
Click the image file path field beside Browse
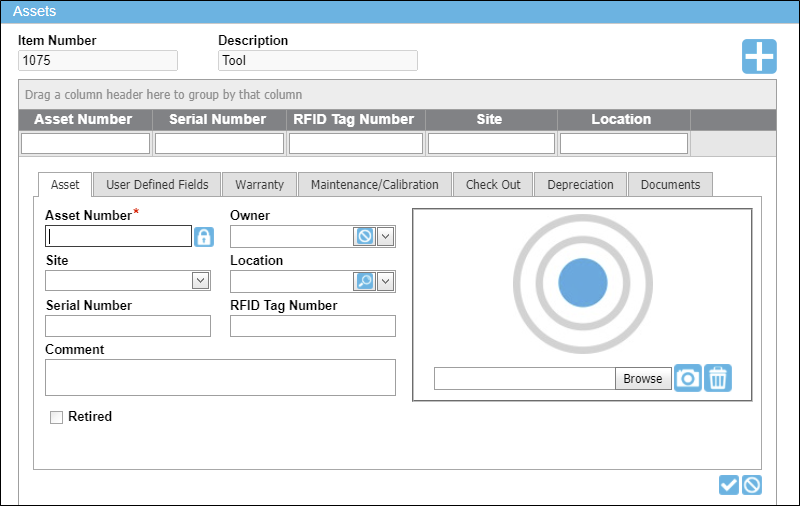click(524, 378)
